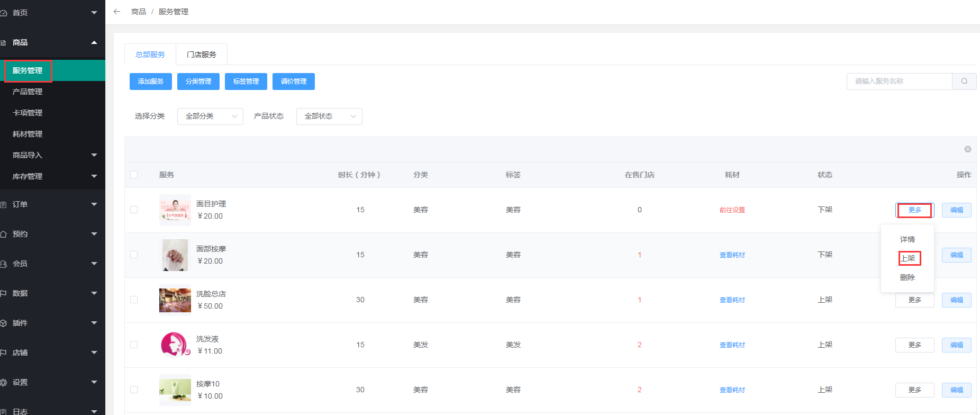Expand the 首页 sidebar arrow
Screen dimensions: 980x415
94,13
